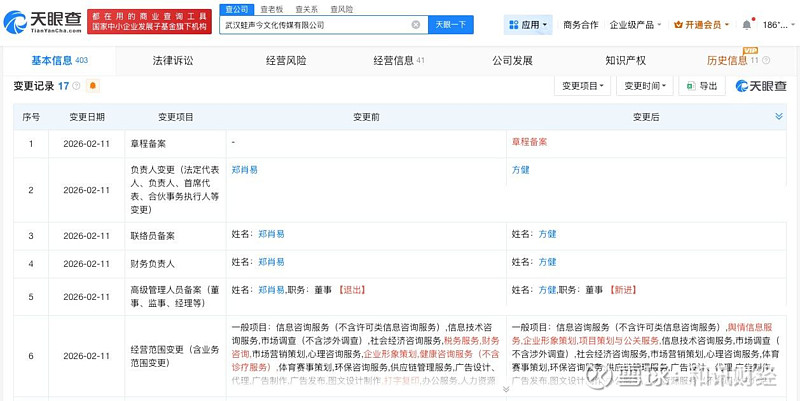Filter by 变更时间 dropdown
Image resolution: width=800 pixels, height=401 pixels.
(x=645, y=86)
